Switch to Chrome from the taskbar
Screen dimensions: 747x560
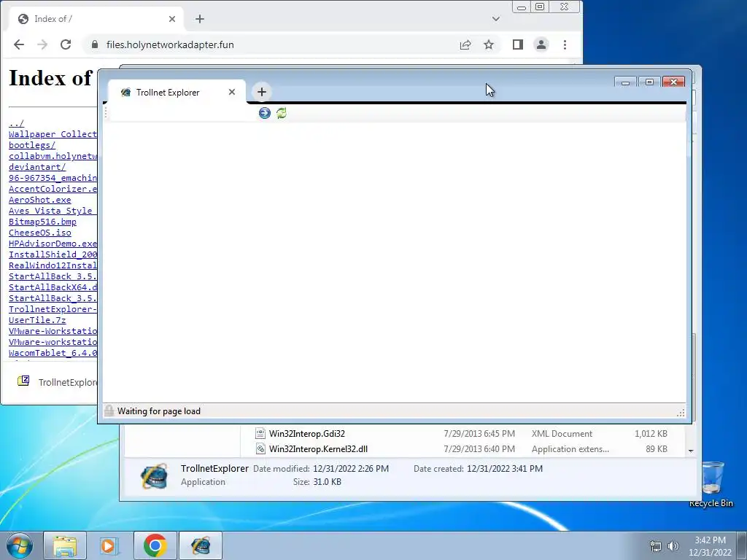[x=155, y=545]
